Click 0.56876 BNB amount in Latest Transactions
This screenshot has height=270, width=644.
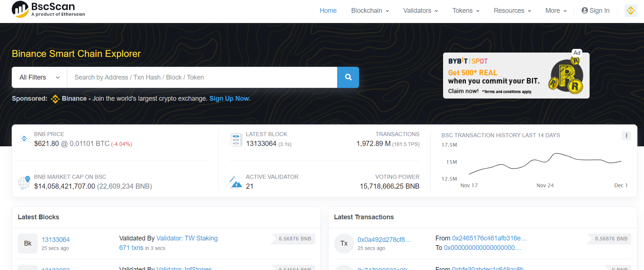pos(609,239)
